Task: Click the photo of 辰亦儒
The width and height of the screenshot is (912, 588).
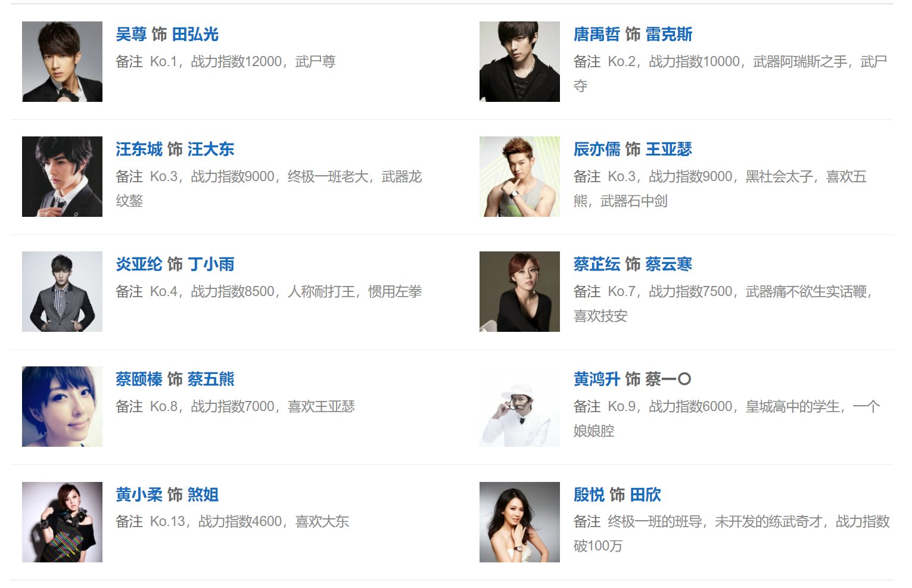Action: pos(519,177)
